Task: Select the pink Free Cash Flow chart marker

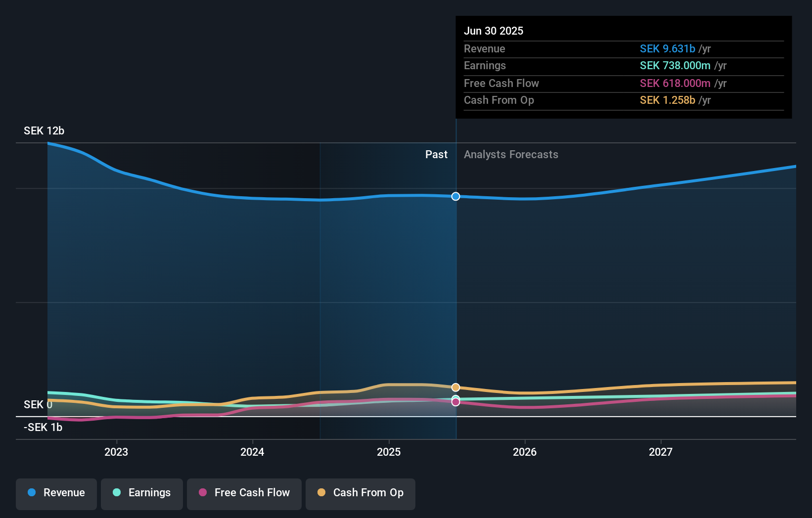Action: pos(455,402)
